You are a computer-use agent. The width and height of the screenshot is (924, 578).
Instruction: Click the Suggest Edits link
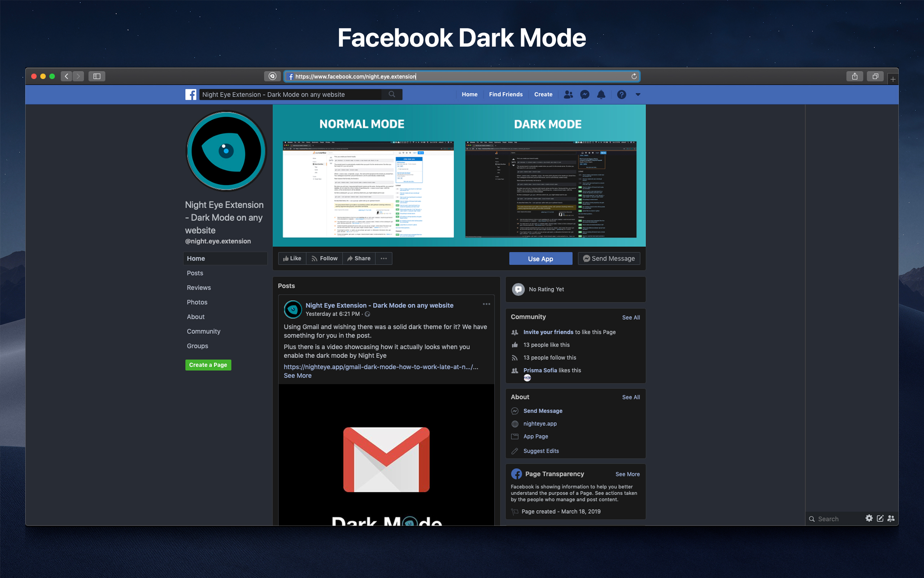click(541, 451)
